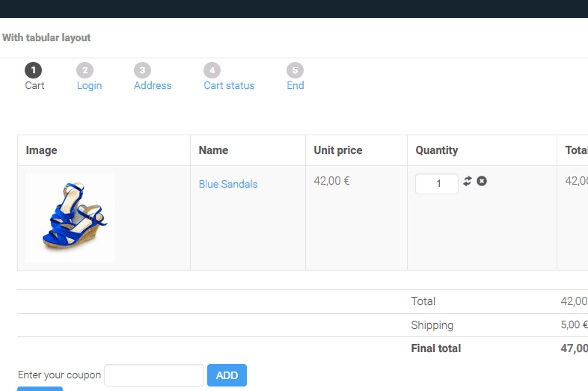
Task: Click the refresh quantity arrows icon
Action: click(468, 181)
